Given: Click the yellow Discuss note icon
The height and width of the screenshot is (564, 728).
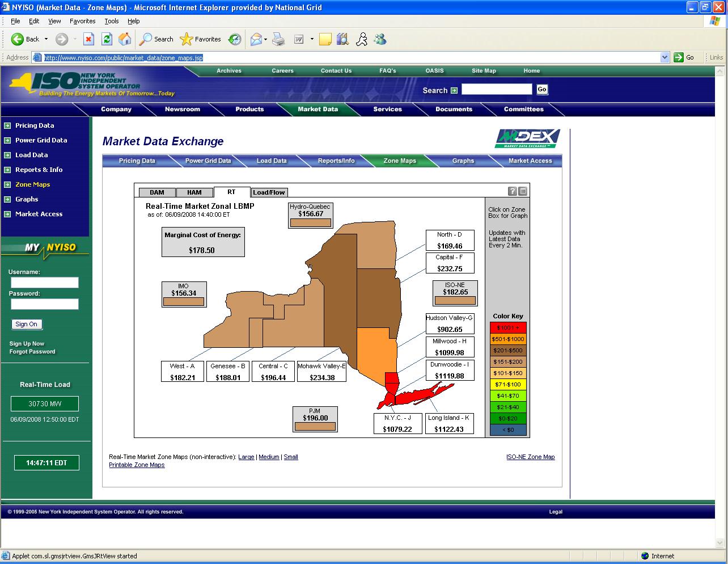Looking at the screenshot, I should point(325,39).
